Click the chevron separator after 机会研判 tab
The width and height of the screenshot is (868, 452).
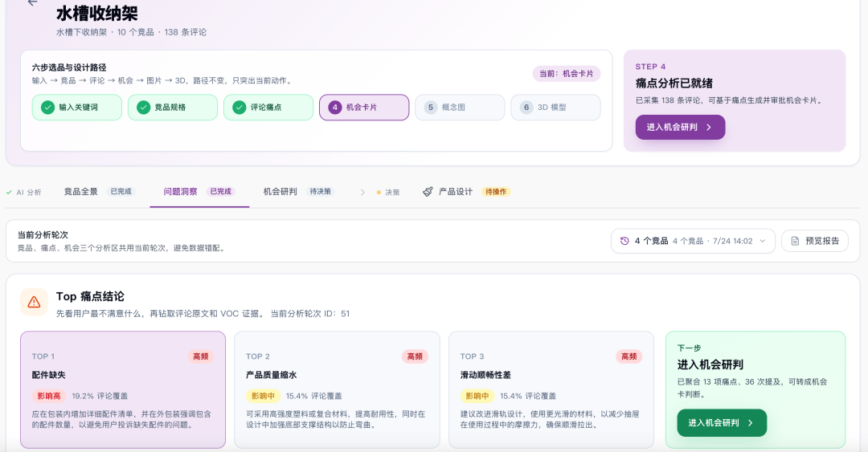click(x=362, y=193)
